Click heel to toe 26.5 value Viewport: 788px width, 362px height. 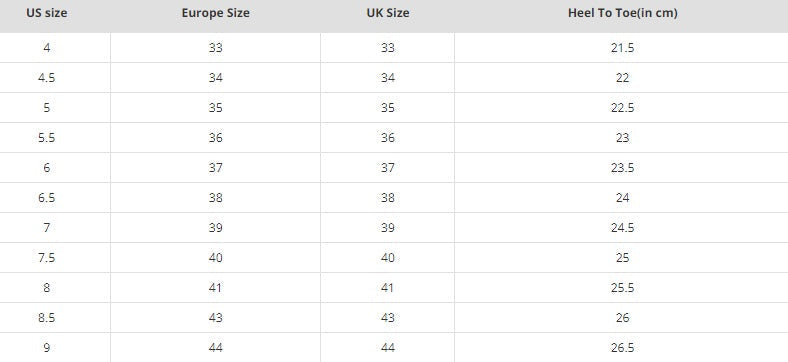coord(623,347)
